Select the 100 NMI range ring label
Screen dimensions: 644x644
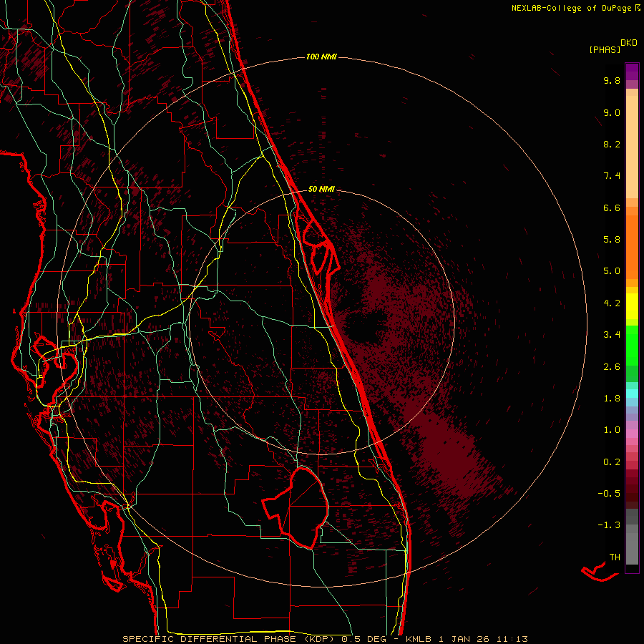pos(321,57)
